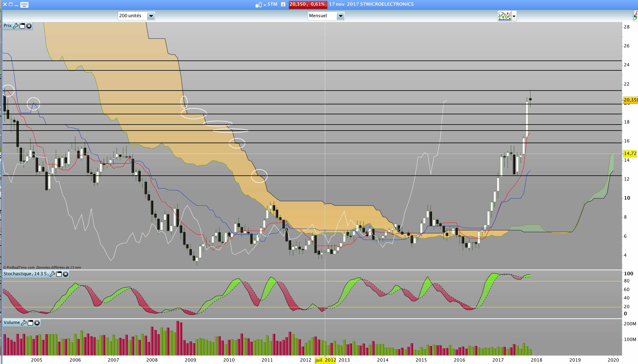This screenshot has height=364, width=638.
Task: Maximize the chart window
Action: point(11,5)
